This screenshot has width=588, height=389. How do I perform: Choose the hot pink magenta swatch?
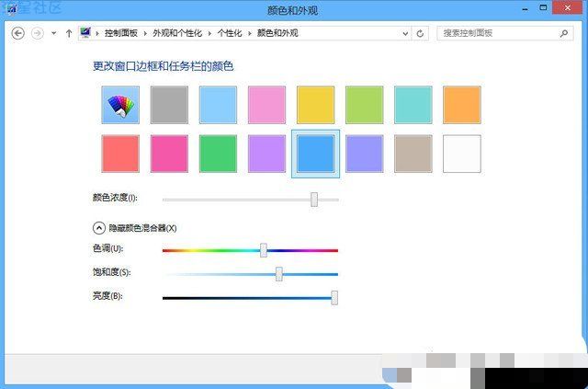[169, 154]
